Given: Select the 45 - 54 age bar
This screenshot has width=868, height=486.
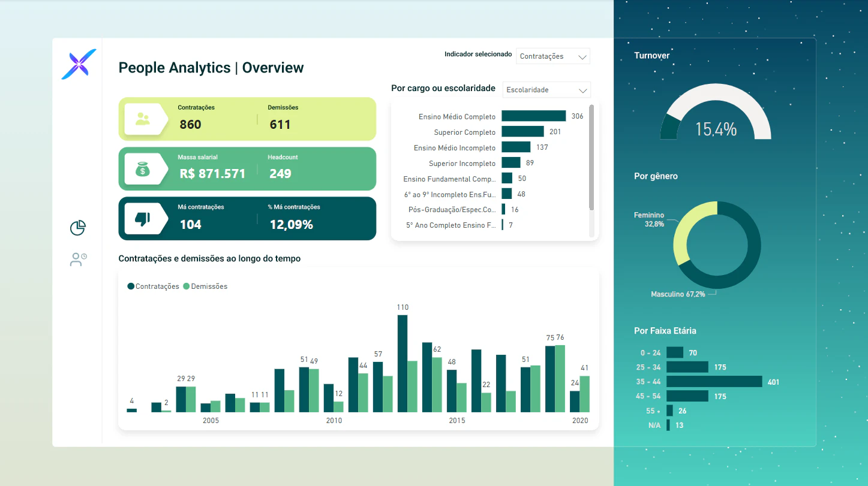Looking at the screenshot, I should [x=687, y=396].
